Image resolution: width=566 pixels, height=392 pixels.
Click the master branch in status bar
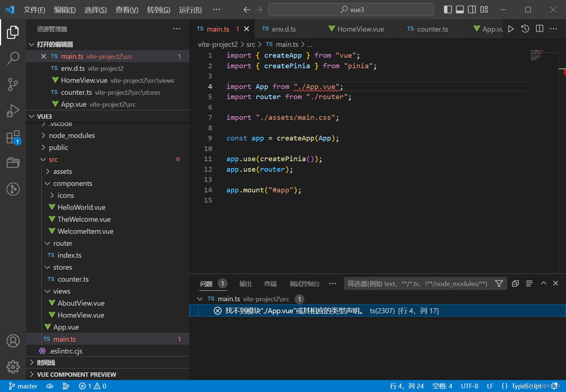pos(23,386)
